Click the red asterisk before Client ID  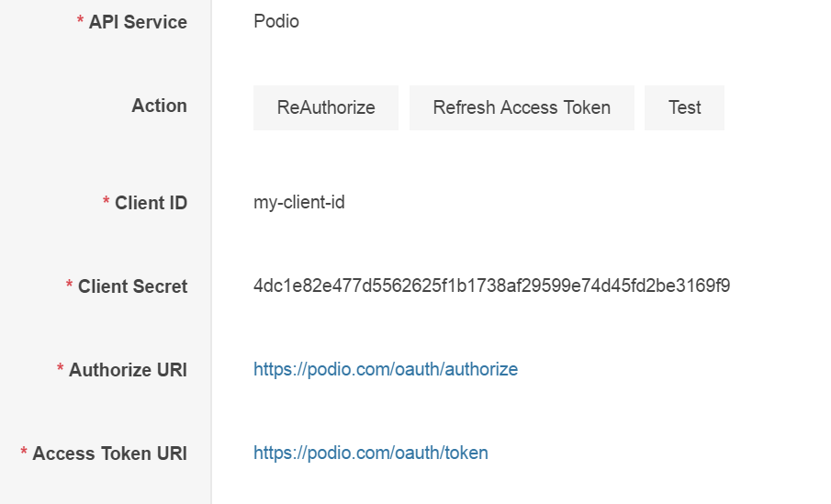(x=107, y=201)
